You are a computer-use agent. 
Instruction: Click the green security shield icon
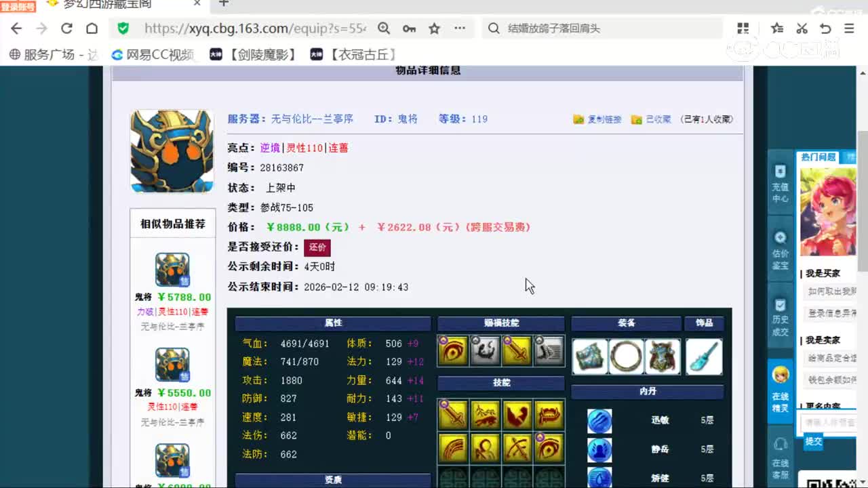point(123,28)
